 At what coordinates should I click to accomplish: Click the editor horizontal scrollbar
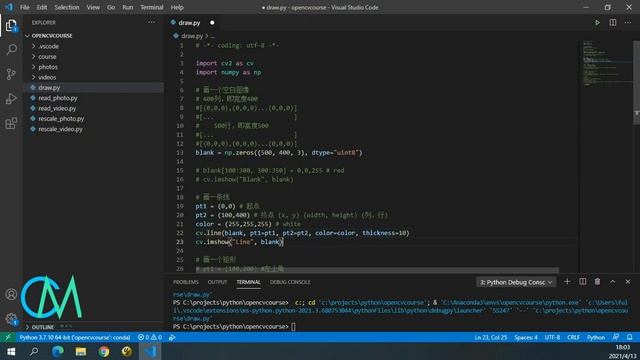coord(378,270)
